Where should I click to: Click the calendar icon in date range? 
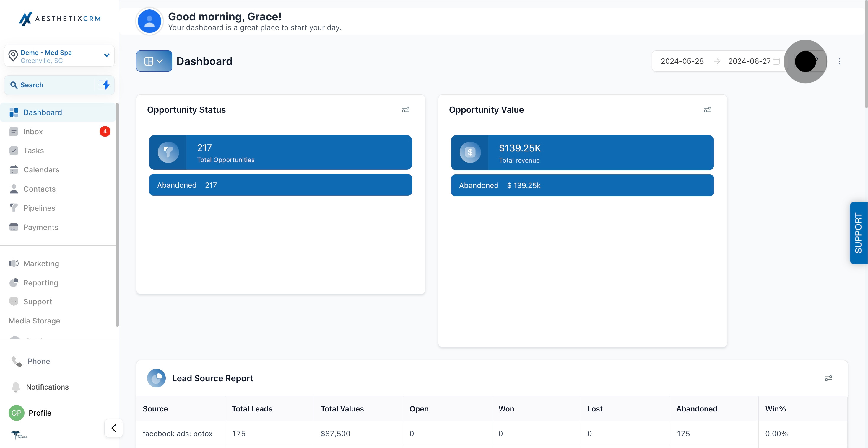click(x=776, y=61)
